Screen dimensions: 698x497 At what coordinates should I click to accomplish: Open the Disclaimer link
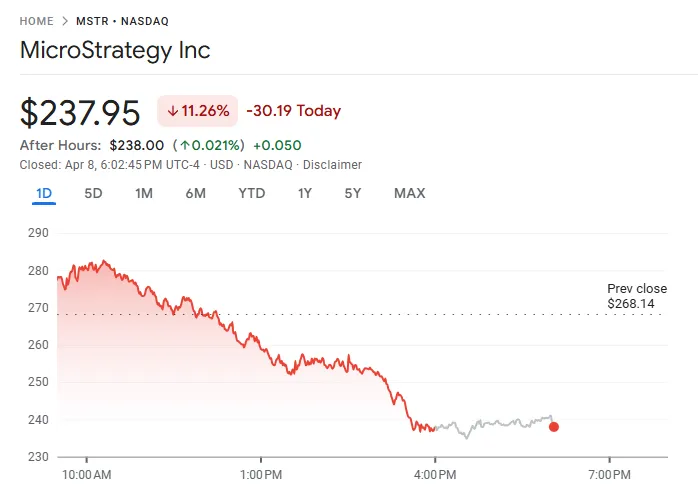tap(332, 165)
